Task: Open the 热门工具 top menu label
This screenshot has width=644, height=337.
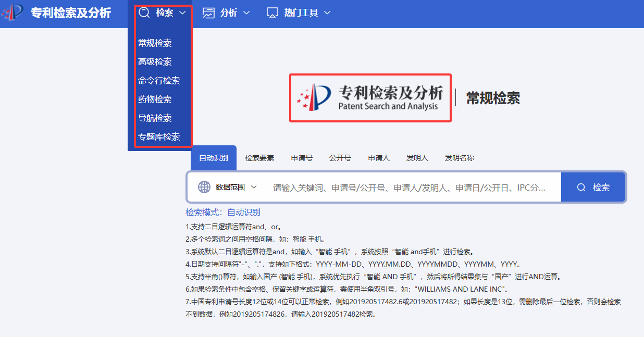Action: coord(301,13)
